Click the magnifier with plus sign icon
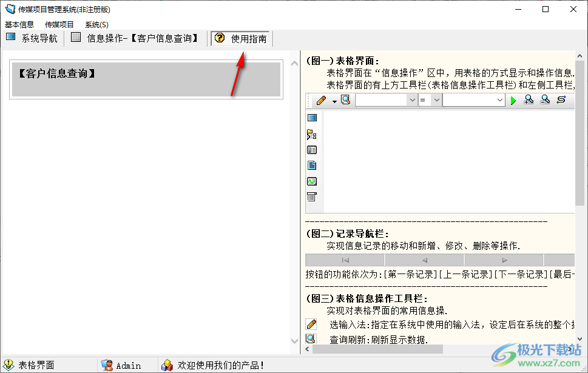This screenshot has height=373, width=588. pos(529,100)
